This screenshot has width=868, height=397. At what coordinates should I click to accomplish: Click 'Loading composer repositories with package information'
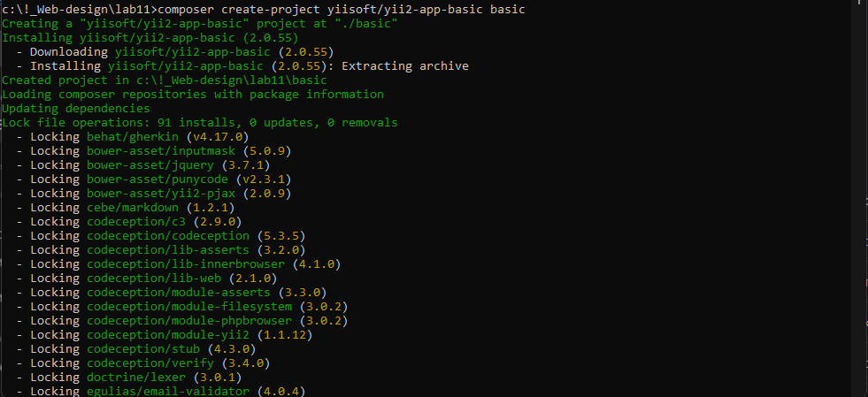tap(193, 95)
